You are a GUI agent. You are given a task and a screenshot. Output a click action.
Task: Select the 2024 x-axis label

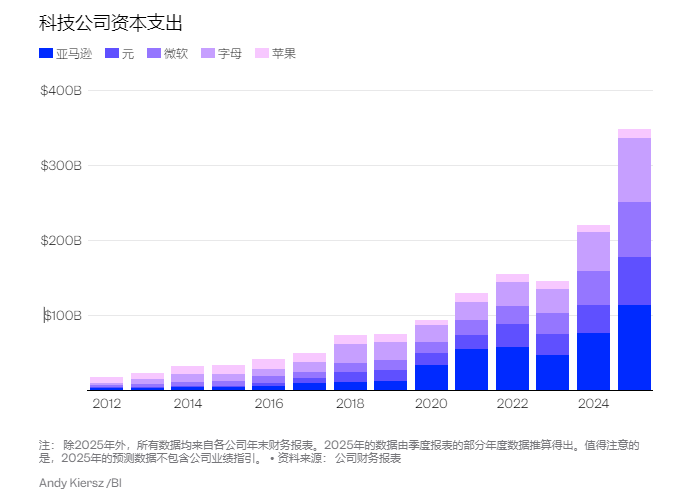593,404
